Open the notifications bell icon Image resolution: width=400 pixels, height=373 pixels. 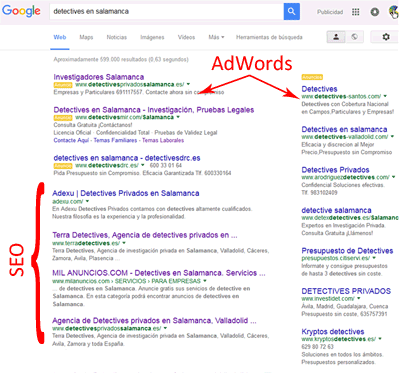[375, 12]
